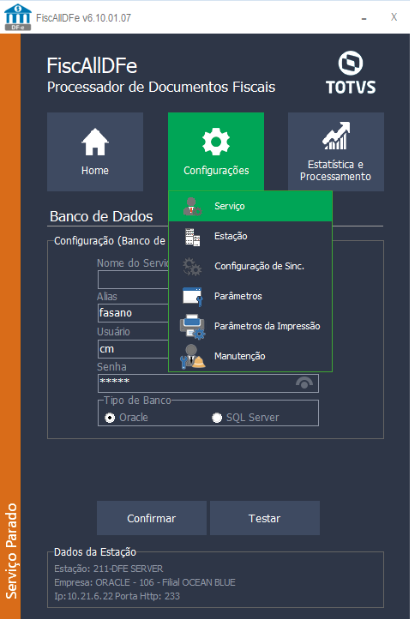Select Estação menu entry
Screen dimensions: 410x619
pos(251,236)
